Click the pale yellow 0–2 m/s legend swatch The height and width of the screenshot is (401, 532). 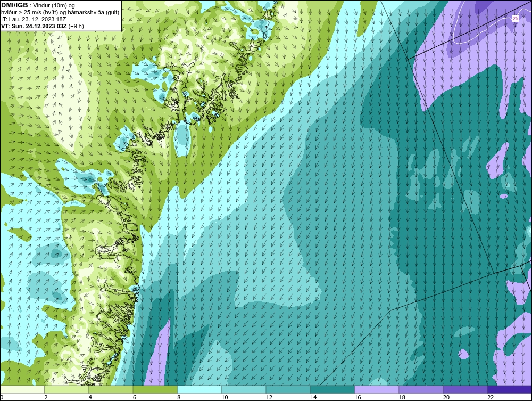pos(22,389)
